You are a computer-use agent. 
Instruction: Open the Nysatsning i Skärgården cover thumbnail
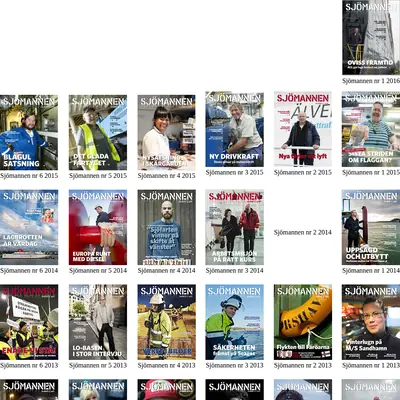point(167,132)
